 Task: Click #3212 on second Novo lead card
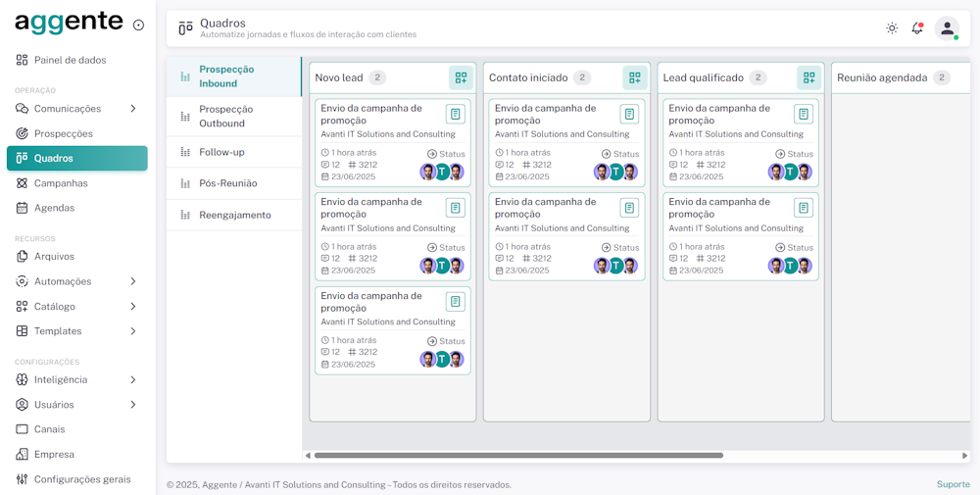pos(363,258)
